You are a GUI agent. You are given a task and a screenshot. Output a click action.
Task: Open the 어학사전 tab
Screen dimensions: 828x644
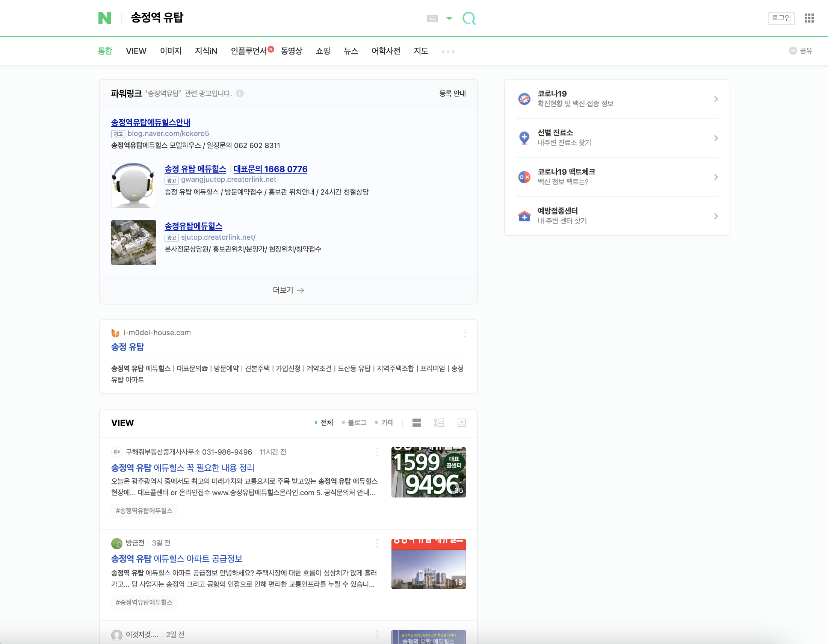[385, 51]
